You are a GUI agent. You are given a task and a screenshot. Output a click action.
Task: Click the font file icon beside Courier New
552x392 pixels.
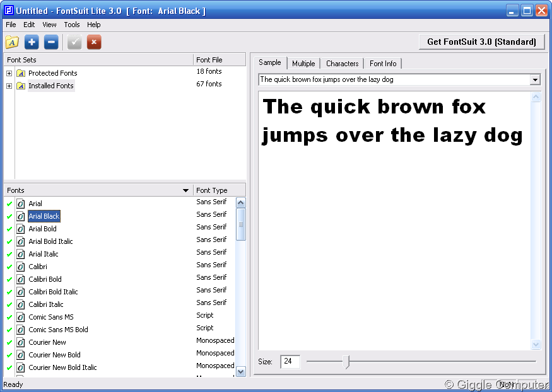pyautogui.click(x=21, y=342)
